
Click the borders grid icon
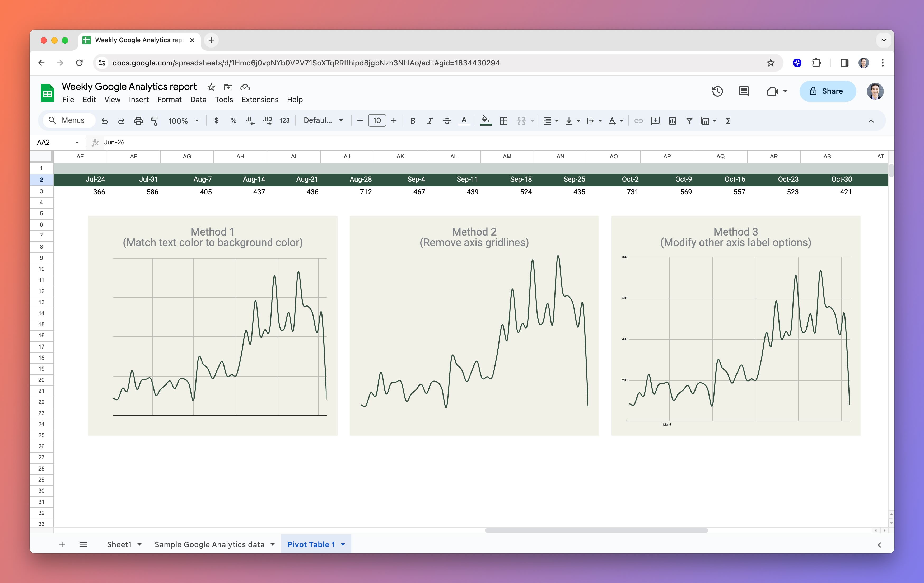click(504, 121)
